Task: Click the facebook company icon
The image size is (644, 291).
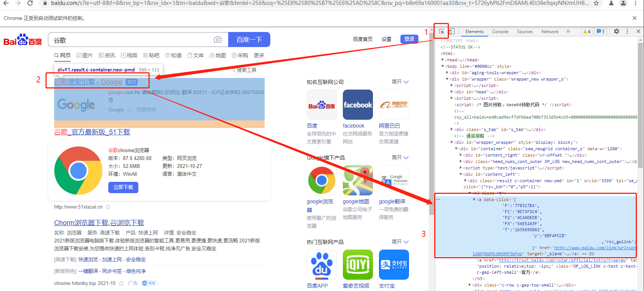Action: click(x=358, y=105)
